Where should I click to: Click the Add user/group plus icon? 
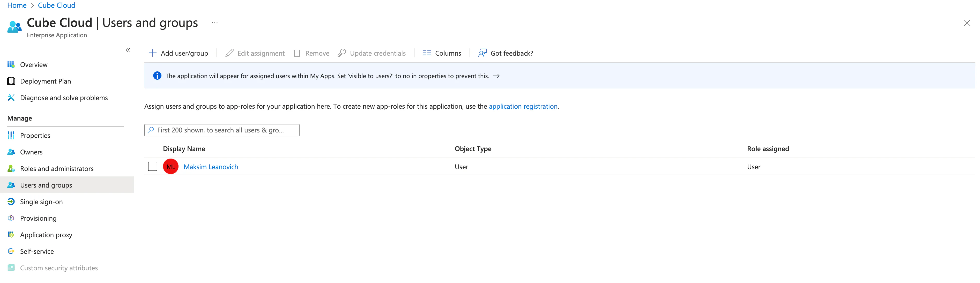pos(153,53)
